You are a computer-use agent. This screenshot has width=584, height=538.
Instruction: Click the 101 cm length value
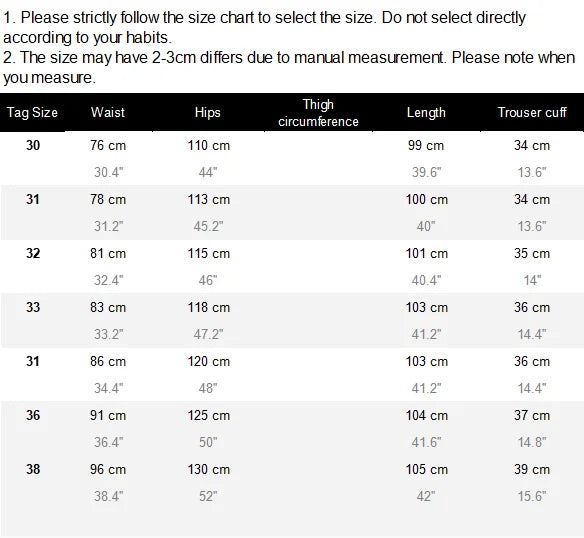pyautogui.click(x=426, y=253)
